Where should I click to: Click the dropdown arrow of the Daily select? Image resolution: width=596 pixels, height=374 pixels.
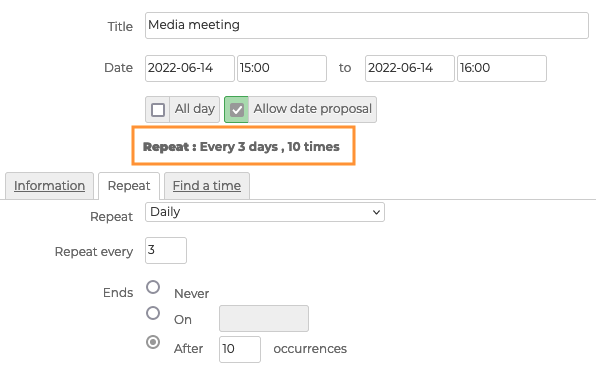coord(376,212)
